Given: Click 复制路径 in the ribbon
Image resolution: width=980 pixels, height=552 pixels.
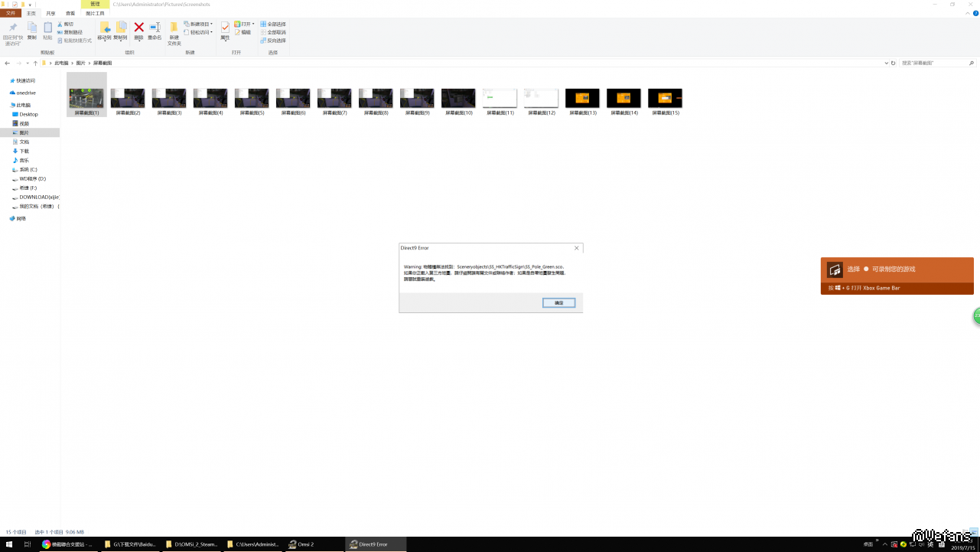Looking at the screenshot, I should coord(70,32).
